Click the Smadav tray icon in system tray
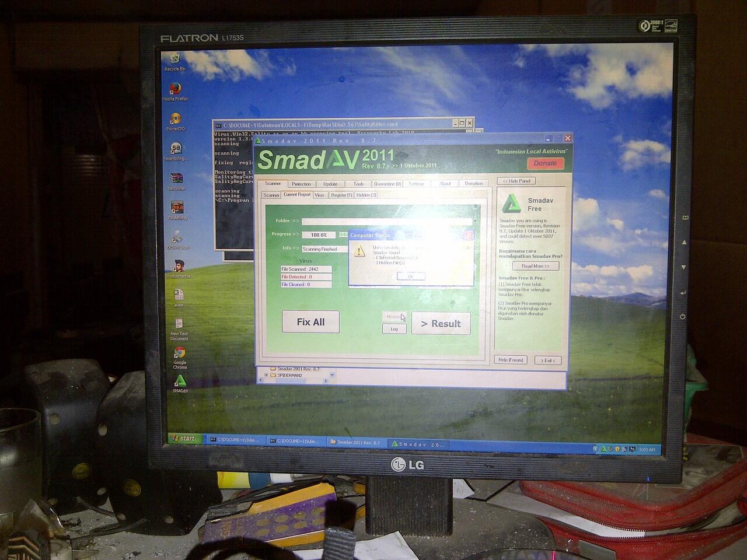 pos(603,449)
